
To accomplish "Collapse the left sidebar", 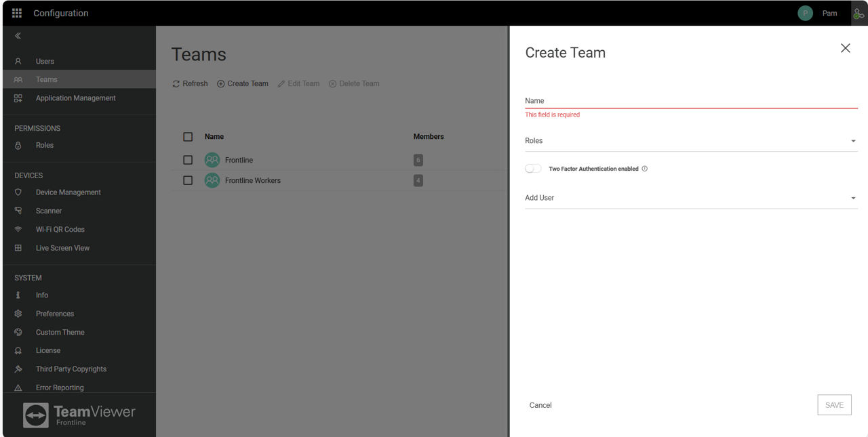I will click(18, 36).
